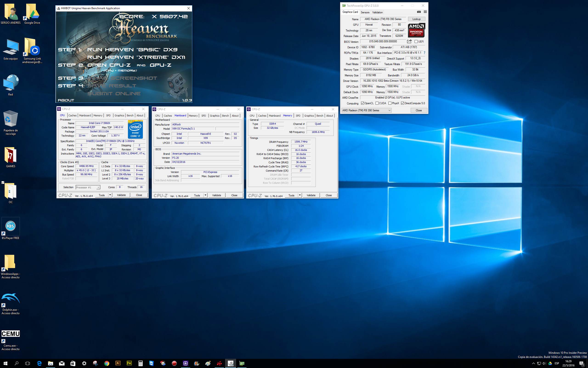Click ABOUT in the Heaven Benchmark window
Screen dimensions: 588x368
[66, 100]
